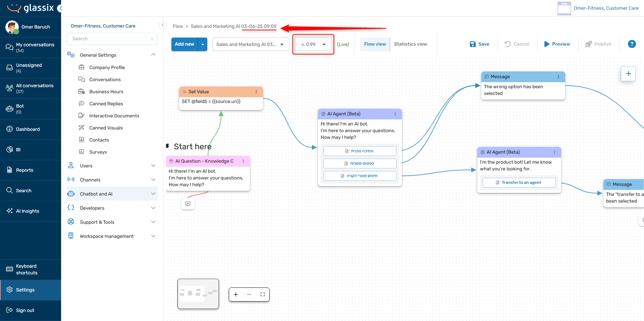Expand the Workspace management section

[153, 236]
